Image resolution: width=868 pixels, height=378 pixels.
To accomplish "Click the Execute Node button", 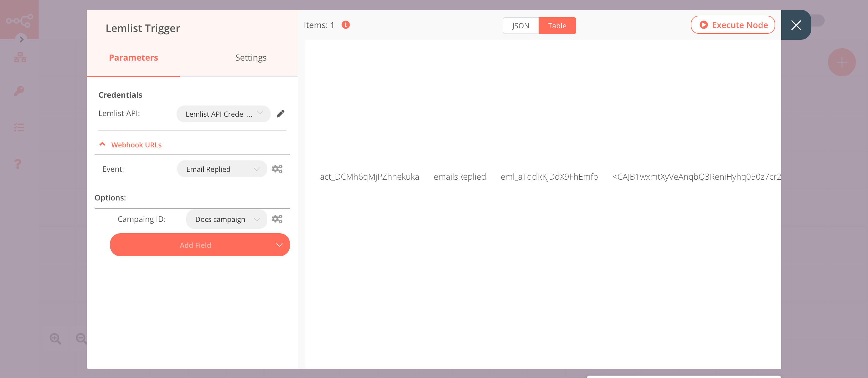I will pos(733,25).
